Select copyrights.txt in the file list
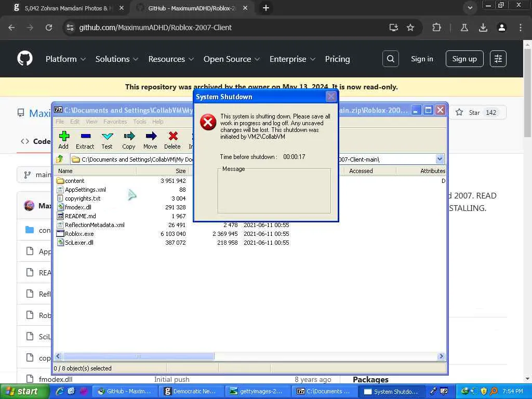The height and width of the screenshot is (399, 532). [83, 198]
